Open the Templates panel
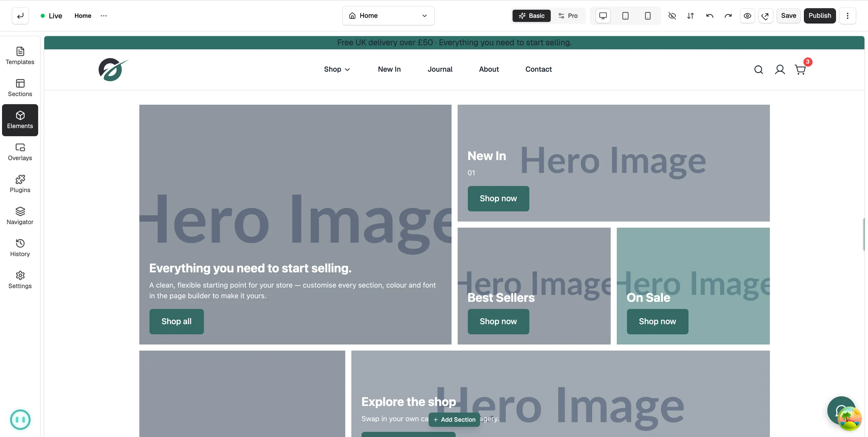Viewport: 868px width, 437px height. point(20,56)
